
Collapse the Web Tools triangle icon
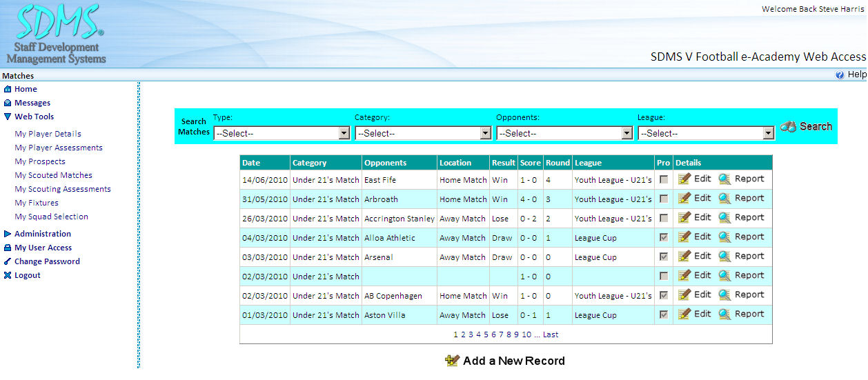[x=8, y=117]
